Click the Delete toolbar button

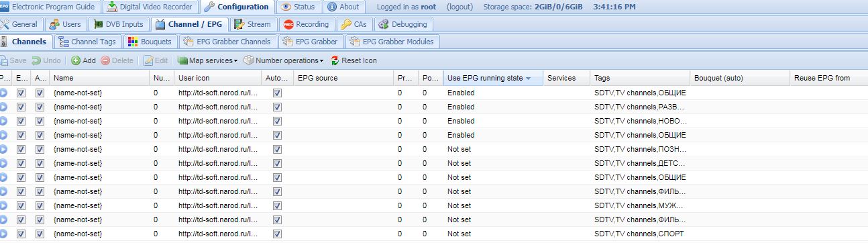pos(117,60)
